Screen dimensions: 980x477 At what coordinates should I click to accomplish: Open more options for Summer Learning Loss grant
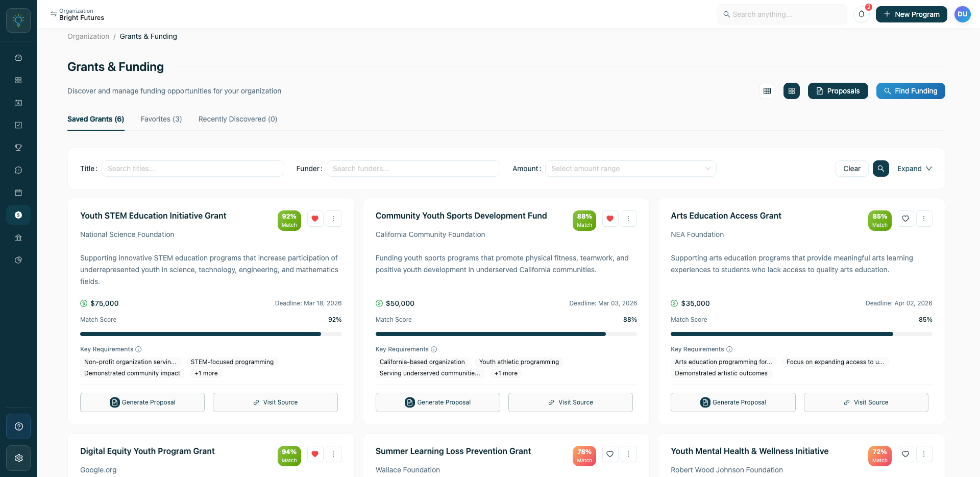[629, 454]
